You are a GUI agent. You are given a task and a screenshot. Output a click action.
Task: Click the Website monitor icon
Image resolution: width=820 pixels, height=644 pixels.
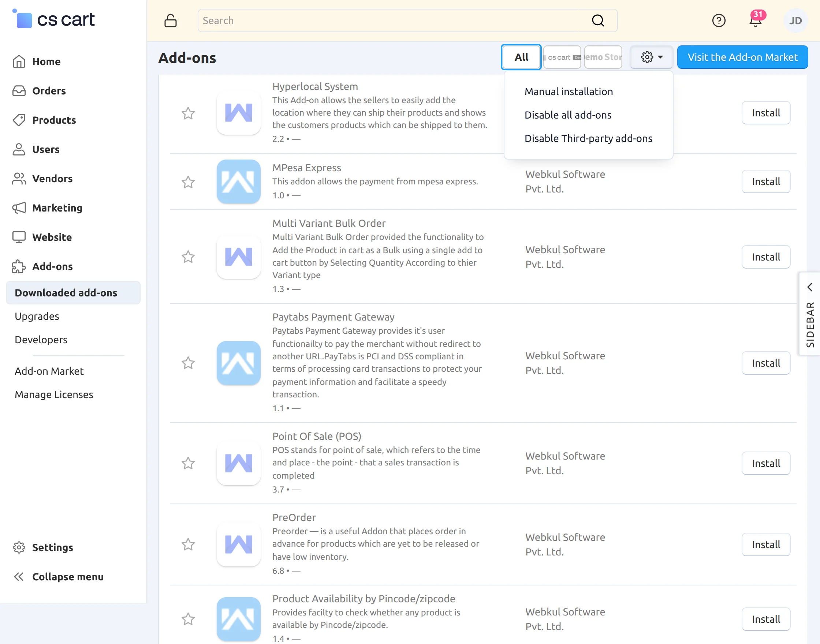click(x=19, y=237)
